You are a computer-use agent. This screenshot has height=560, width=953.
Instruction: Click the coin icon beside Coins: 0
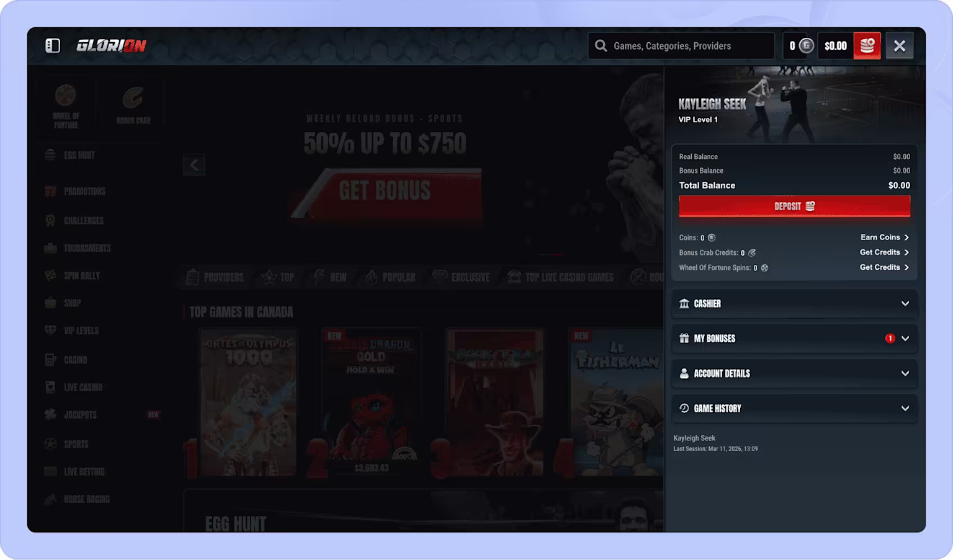tap(712, 238)
